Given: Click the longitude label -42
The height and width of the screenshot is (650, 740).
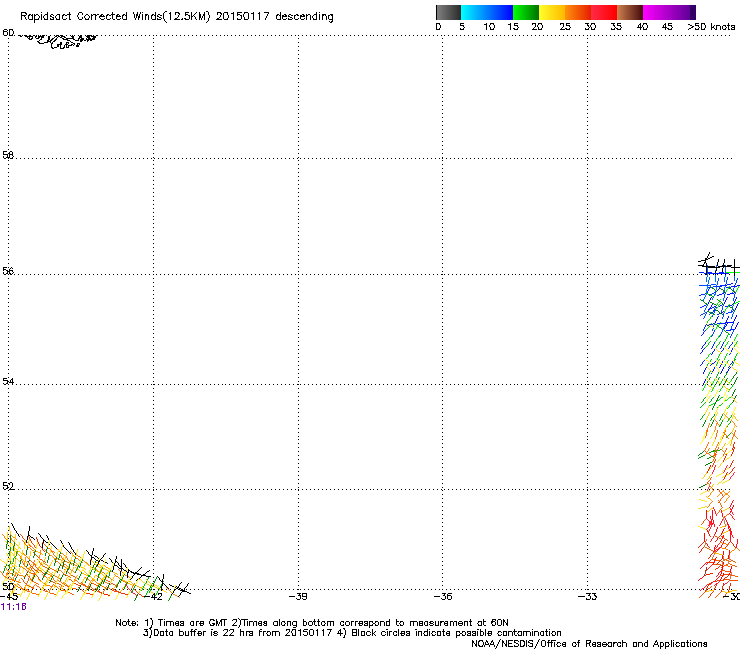Looking at the screenshot, I should (x=153, y=596).
